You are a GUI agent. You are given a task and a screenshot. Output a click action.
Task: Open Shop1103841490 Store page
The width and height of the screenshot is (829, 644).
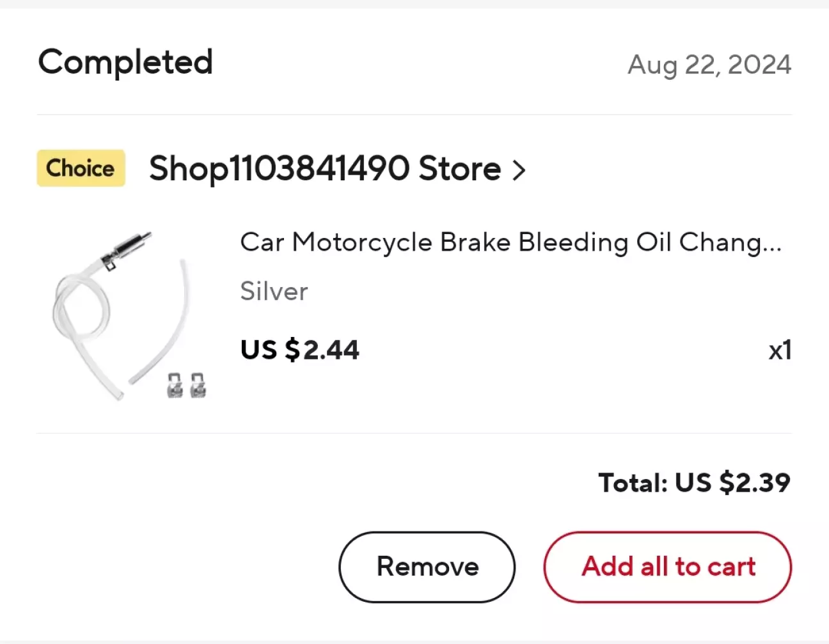324,169
